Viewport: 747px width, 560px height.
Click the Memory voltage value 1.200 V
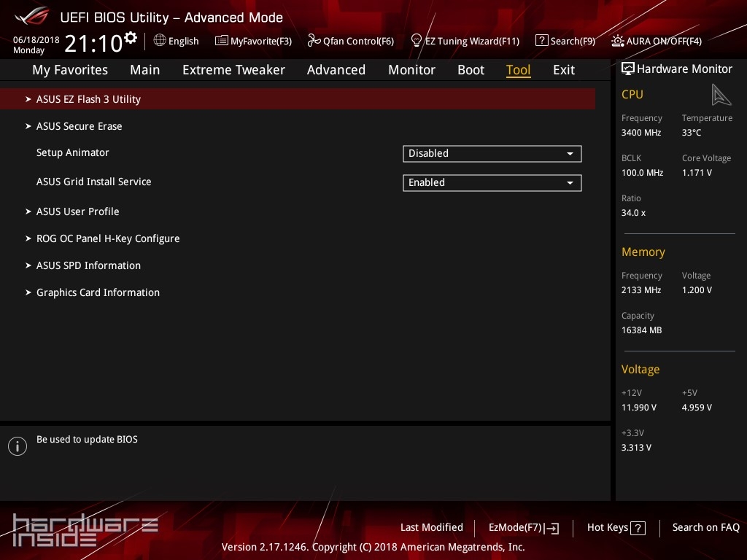coord(697,290)
